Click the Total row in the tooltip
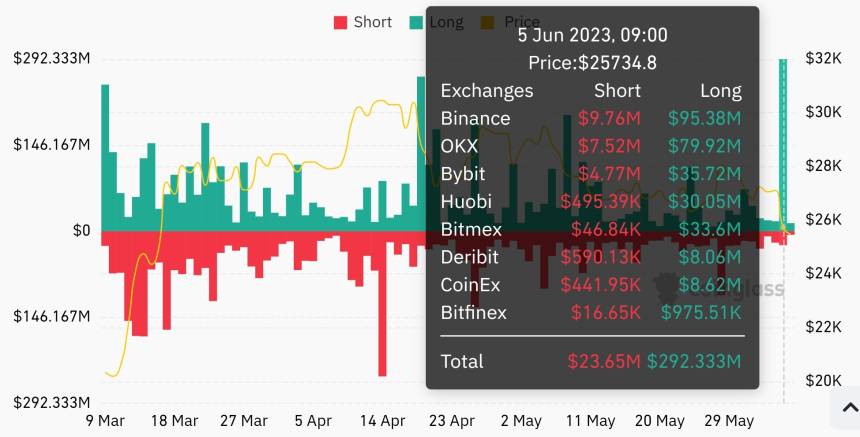Screen dimensions: 860x437 592,361
